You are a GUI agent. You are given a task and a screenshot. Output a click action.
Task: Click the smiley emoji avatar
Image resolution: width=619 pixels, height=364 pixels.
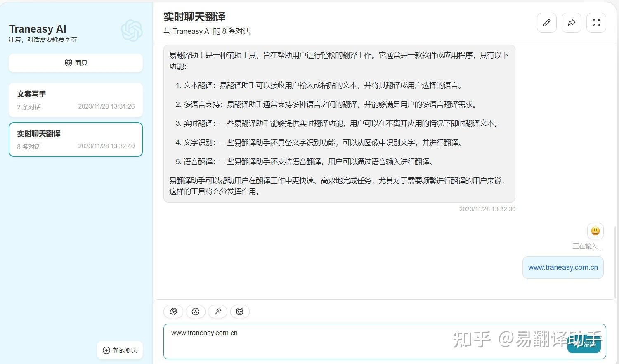[595, 231]
